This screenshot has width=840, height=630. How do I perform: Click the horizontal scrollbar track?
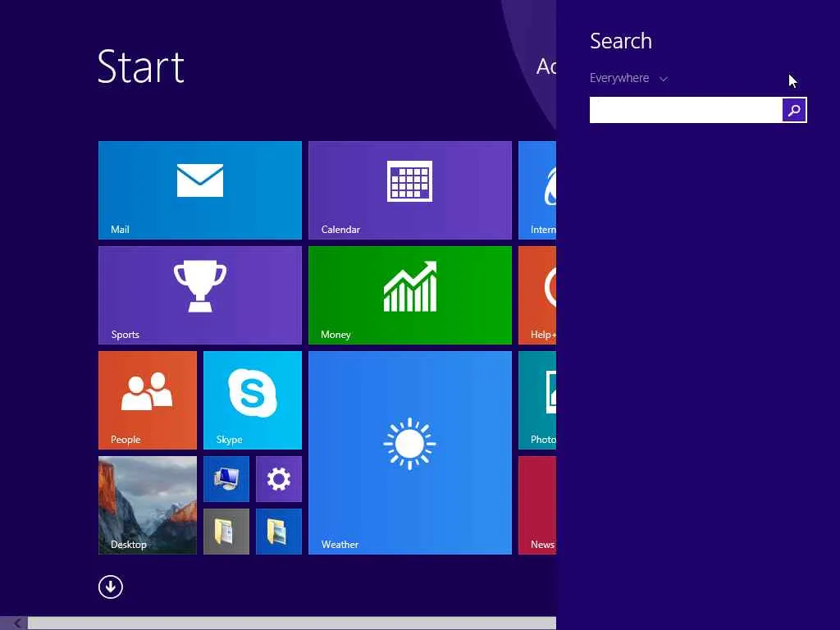click(x=292, y=623)
